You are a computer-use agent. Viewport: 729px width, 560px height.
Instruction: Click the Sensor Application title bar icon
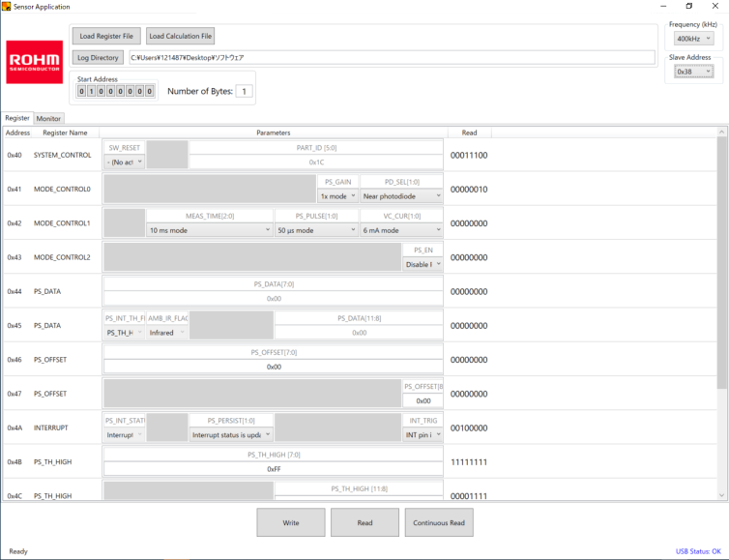(7, 7)
